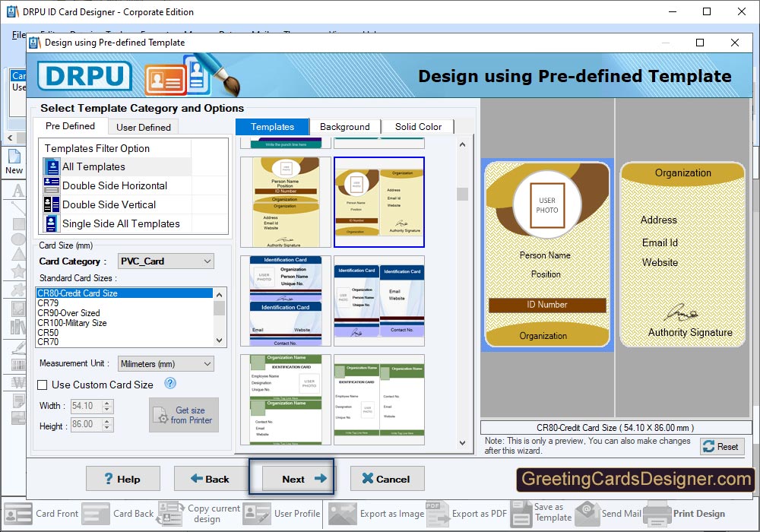Click the New document icon in main window
Screen dimensions: 760x532
[14, 157]
